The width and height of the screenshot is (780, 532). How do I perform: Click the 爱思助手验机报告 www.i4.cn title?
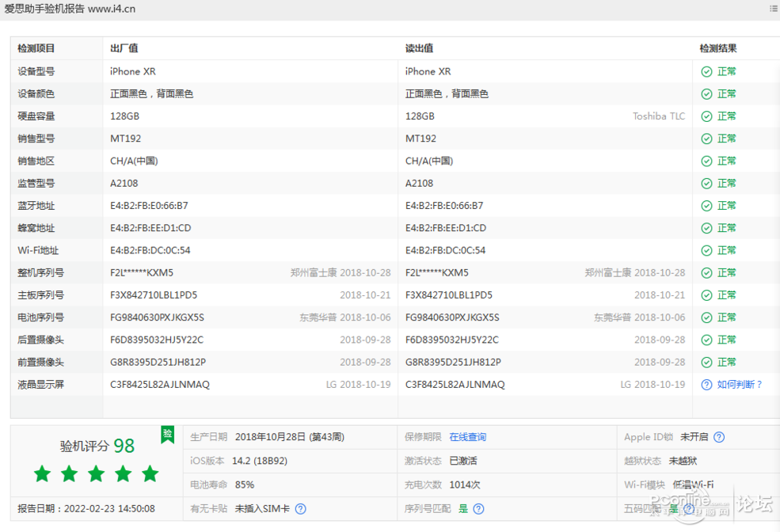click(70, 9)
